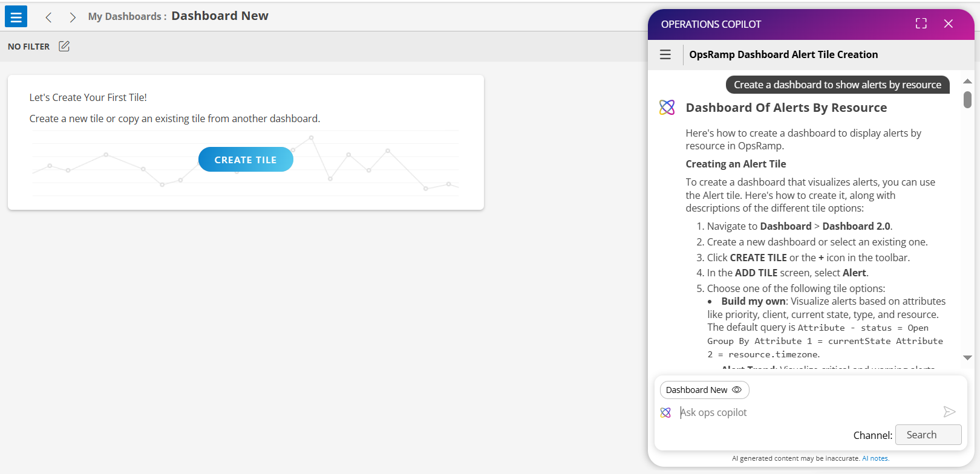Click the OpsRamp Dashboard Alert Tile Creation title
Viewport: 980px width, 474px height.
click(x=783, y=54)
